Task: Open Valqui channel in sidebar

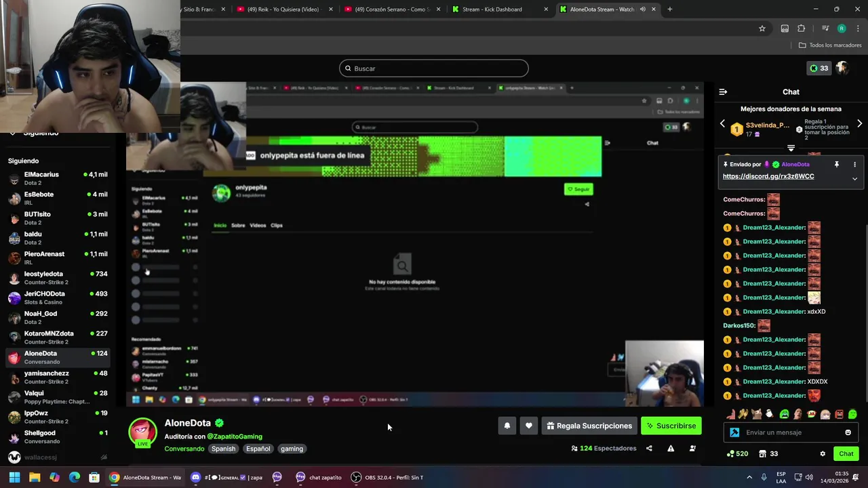Action: 58,397
